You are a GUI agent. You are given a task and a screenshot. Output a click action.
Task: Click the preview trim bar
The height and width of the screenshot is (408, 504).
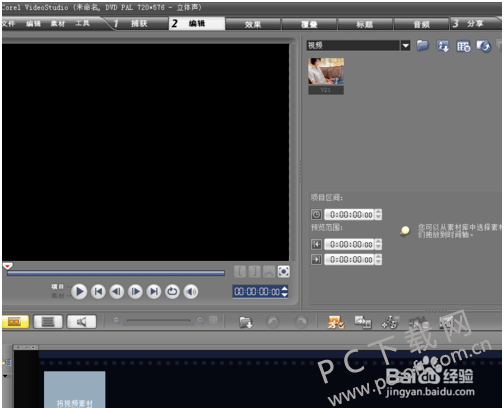pos(116,273)
